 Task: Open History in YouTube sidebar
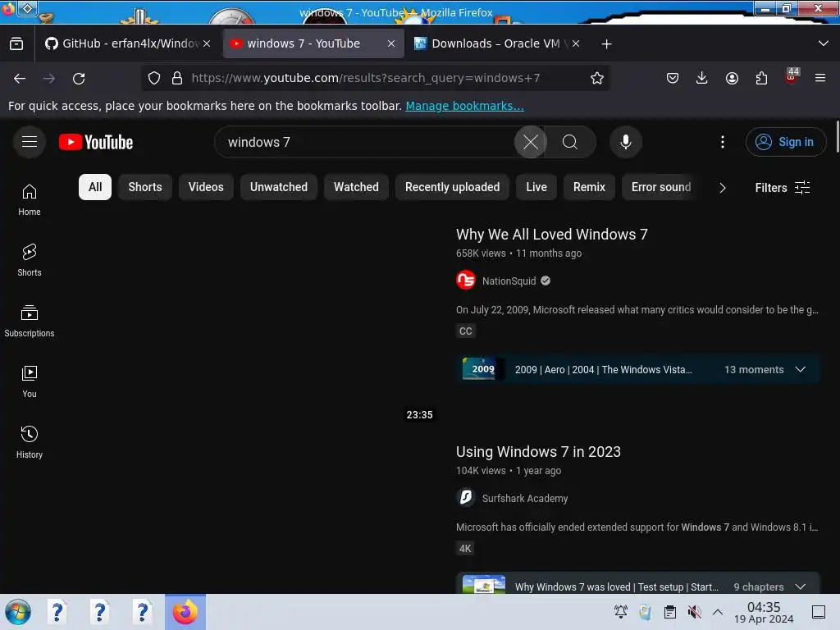[30, 442]
